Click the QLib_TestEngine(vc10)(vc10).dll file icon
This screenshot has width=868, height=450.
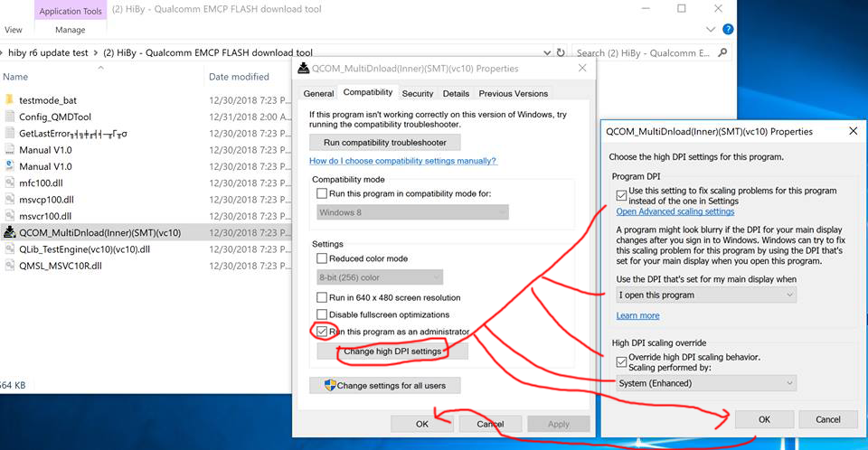[9, 249]
